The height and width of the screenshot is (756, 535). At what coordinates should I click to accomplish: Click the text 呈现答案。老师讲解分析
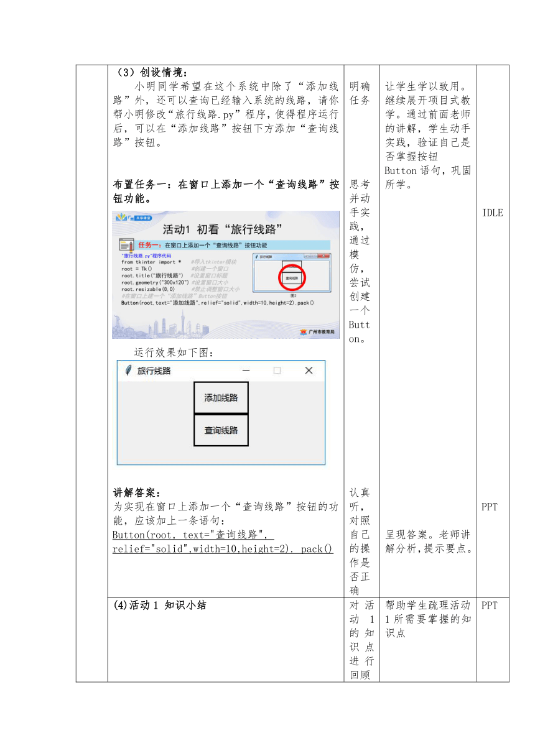pyautogui.click(x=428, y=542)
